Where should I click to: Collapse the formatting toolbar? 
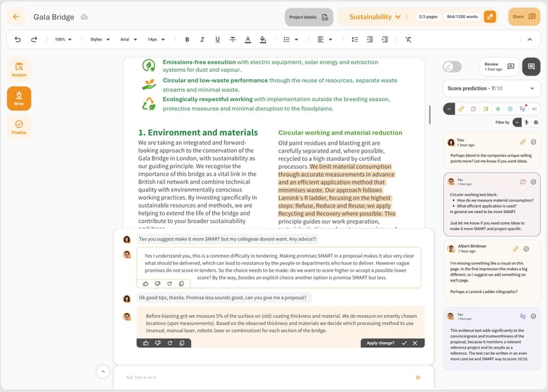530,39
